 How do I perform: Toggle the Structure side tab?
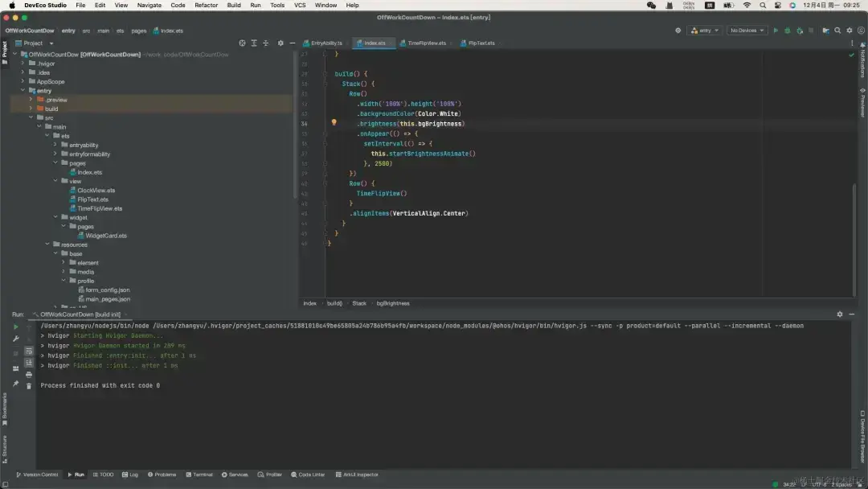point(5,449)
